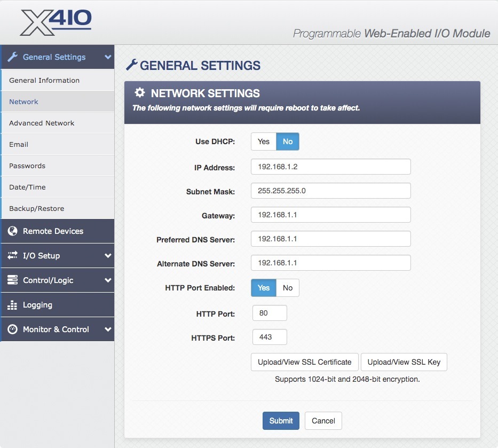Submit the network settings form
498x448 pixels.
coord(281,421)
